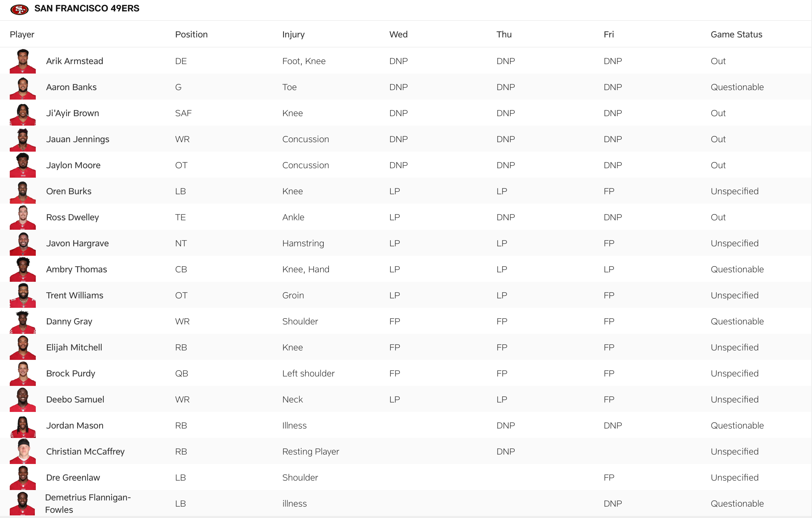
Task: Open Aaron Banks player link
Action: pos(71,87)
